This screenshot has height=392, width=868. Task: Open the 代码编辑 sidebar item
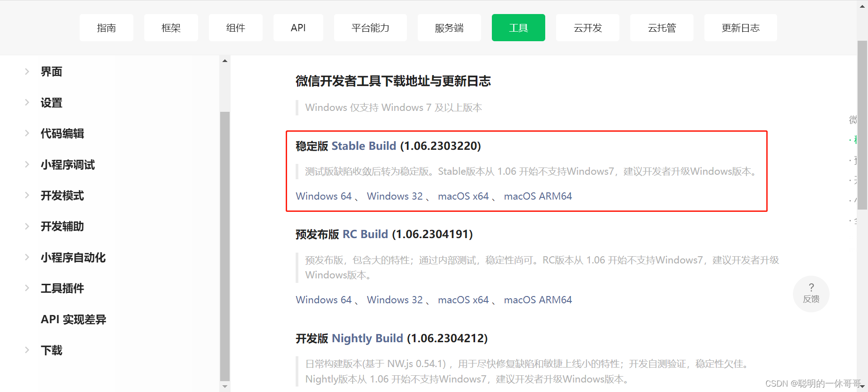pos(62,134)
